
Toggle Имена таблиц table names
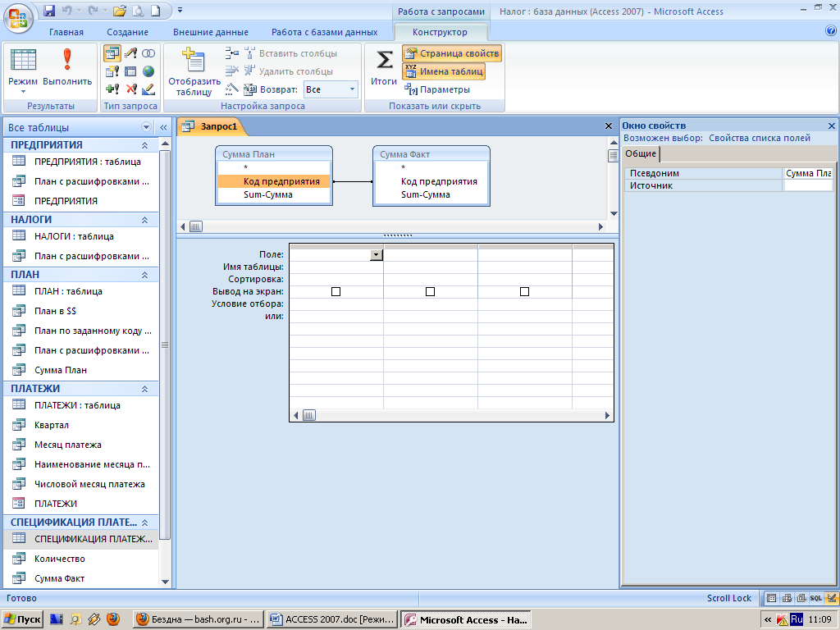pyautogui.click(x=444, y=71)
